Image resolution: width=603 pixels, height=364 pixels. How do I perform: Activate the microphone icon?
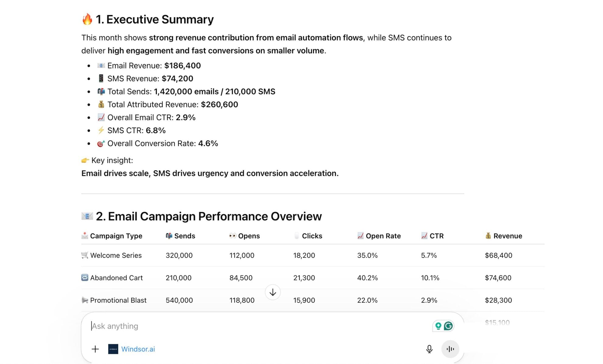pyautogui.click(x=429, y=349)
